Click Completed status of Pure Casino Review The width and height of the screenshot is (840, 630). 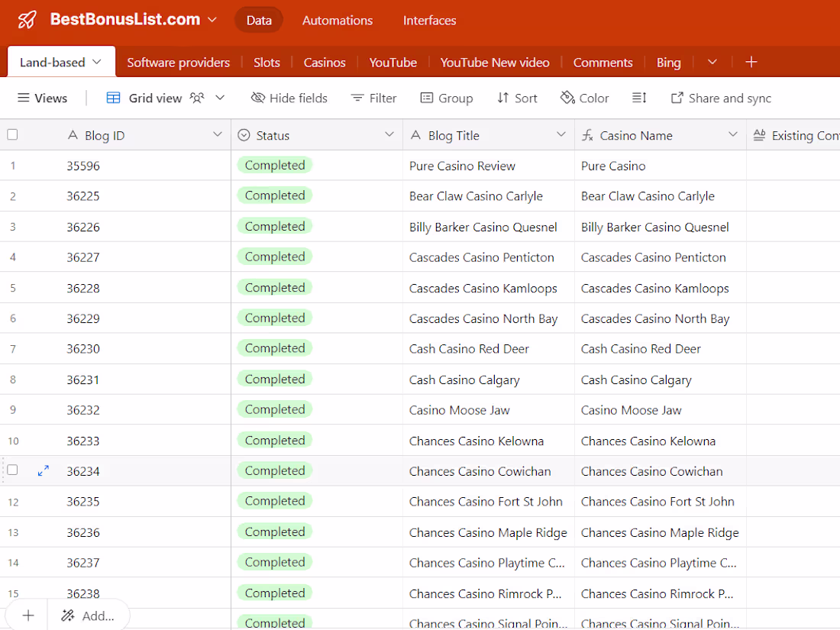(x=275, y=165)
